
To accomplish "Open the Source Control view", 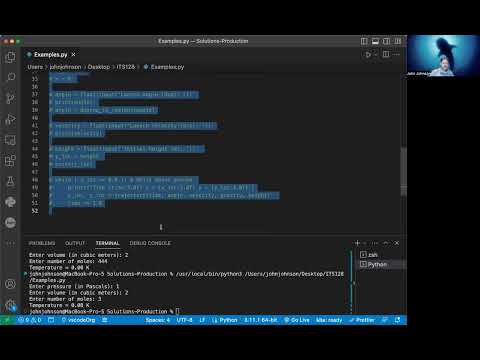I will (x=10, y=98).
